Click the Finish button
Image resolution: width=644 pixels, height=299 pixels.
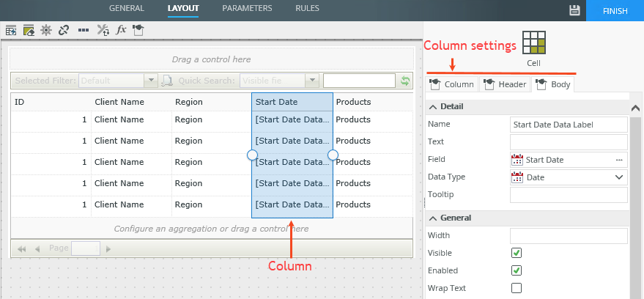[x=615, y=10]
